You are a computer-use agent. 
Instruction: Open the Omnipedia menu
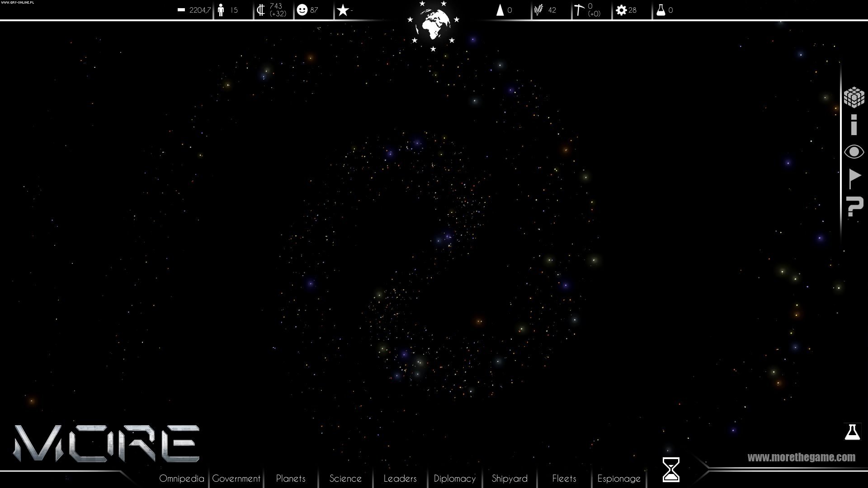pyautogui.click(x=181, y=478)
